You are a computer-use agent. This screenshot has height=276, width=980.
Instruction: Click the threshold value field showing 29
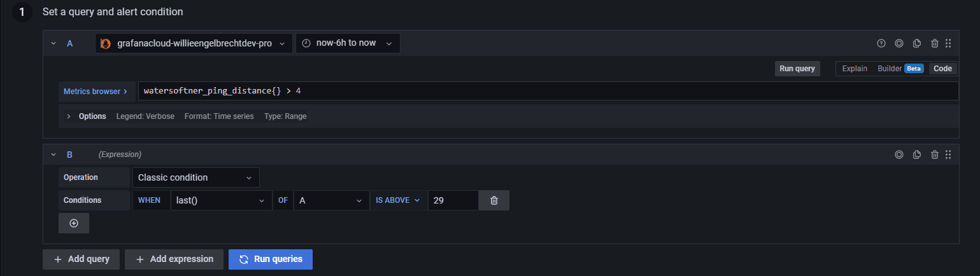click(453, 200)
